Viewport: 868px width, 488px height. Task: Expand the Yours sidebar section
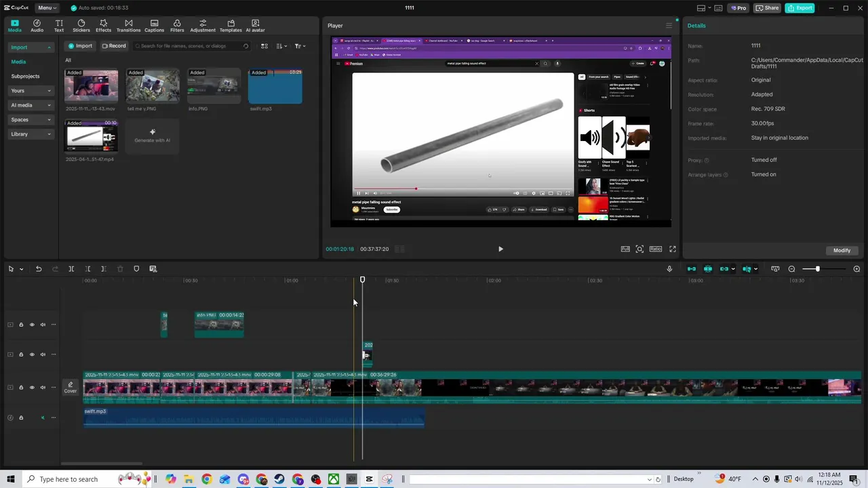pos(31,91)
